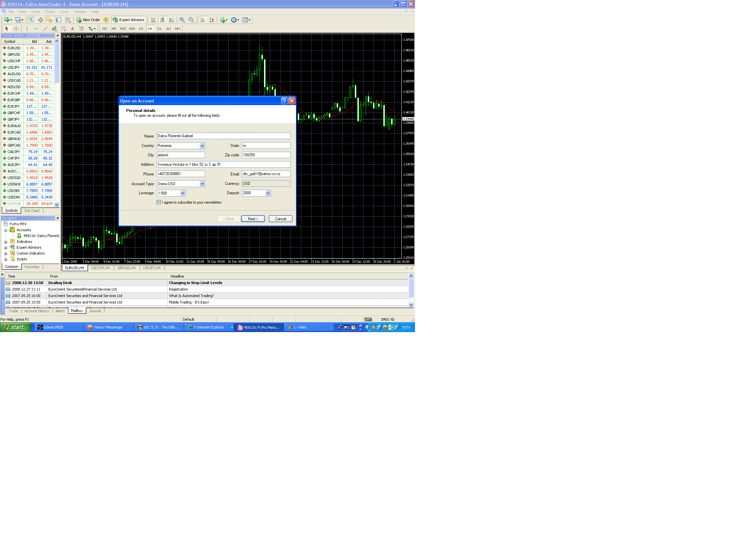Open the Windows start menu
The width and height of the screenshot is (749, 560).
click(x=16, y=328)
